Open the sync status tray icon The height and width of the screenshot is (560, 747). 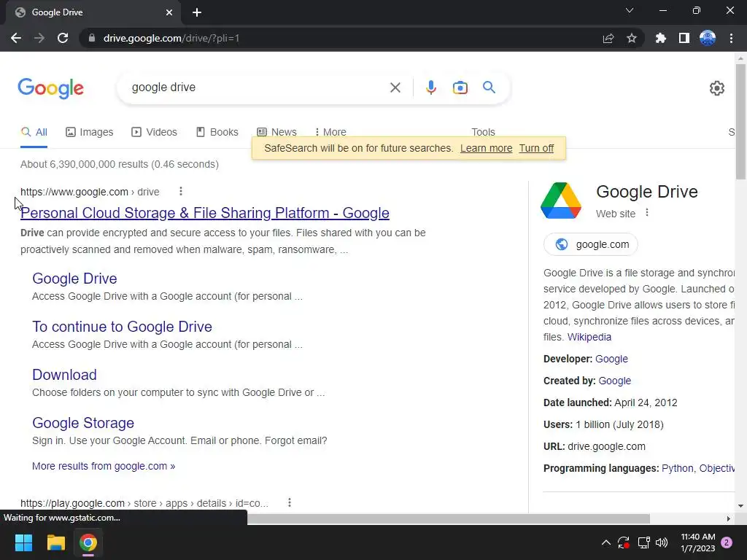point(624,542)
